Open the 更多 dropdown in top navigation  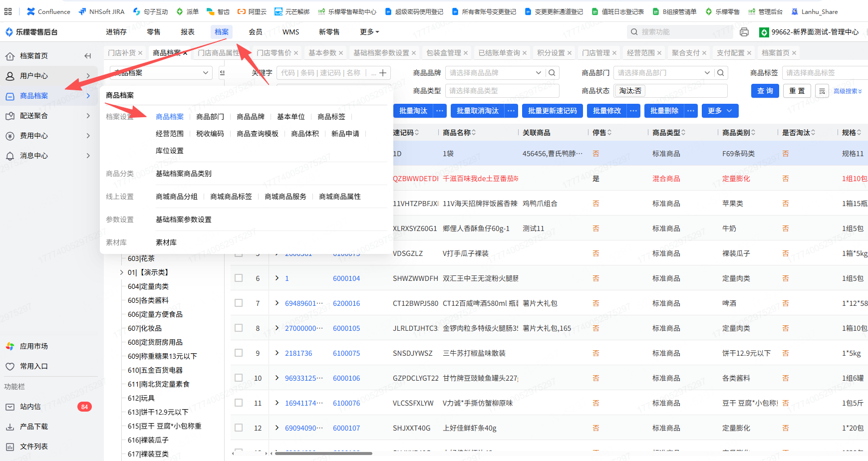[x=369, y=32]
